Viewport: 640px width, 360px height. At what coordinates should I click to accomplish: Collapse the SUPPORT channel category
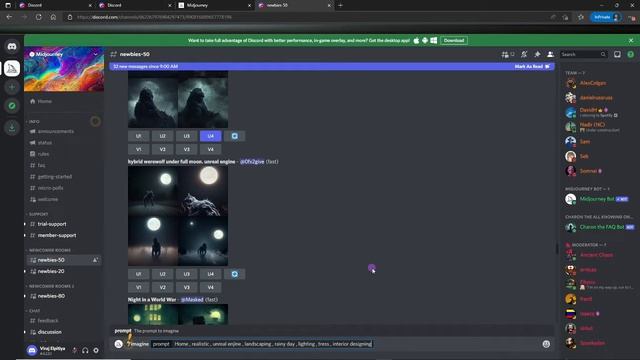pyautogui.click(x=38, y=214)
